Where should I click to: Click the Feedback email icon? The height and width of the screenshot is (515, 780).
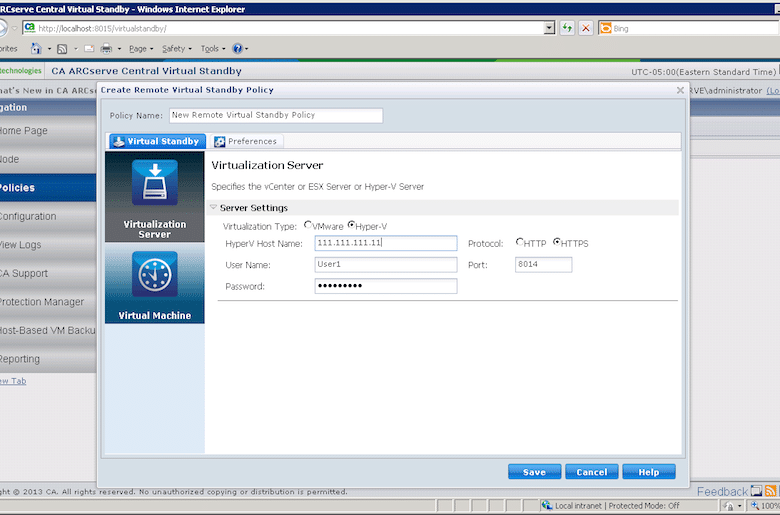point(756,491)
